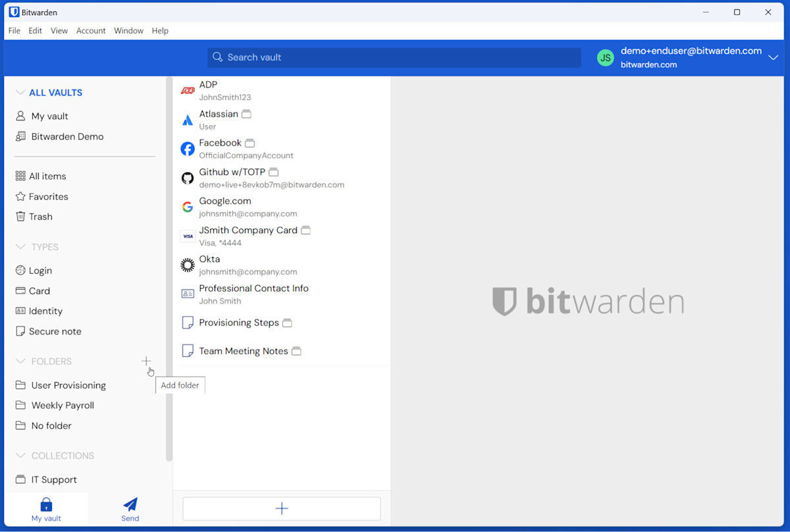Click the Facebook logo in item list
790x532 pixels.
pos(188,149)
